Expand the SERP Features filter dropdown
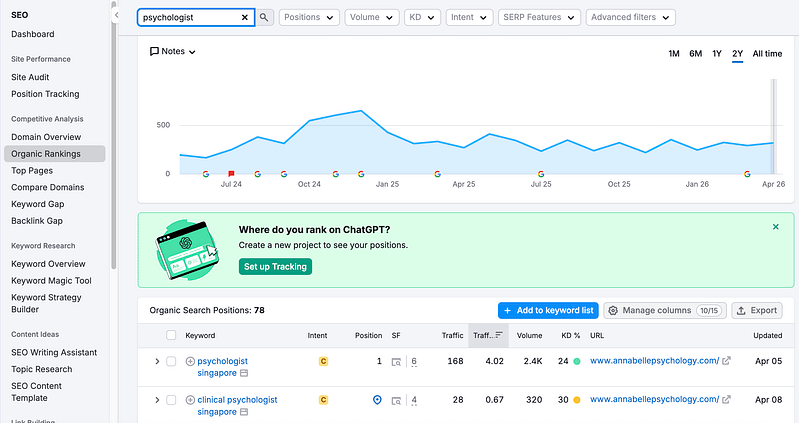Image resolution: width=799 pixels, height=423 pixels. tap(538, 18)
